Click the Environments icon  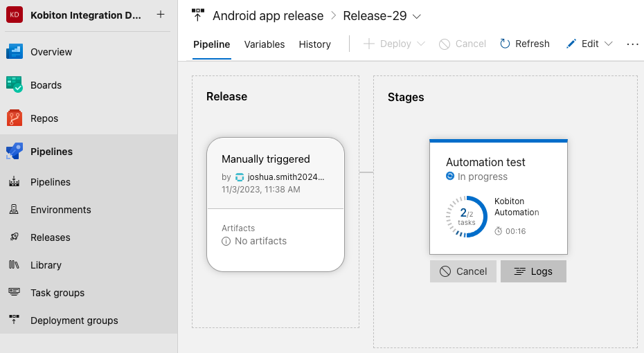[x=14, y=209]
